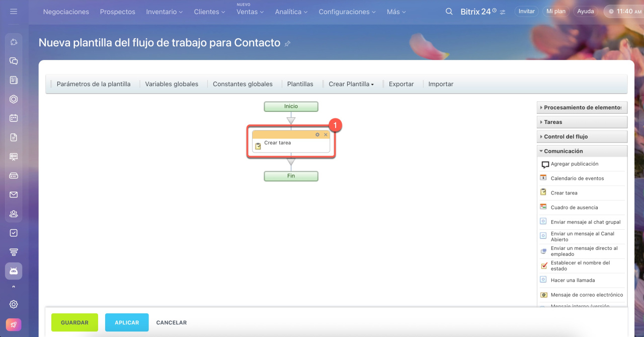Open the calendar sidebar icon
644x337 pixels.
point(14,118)
